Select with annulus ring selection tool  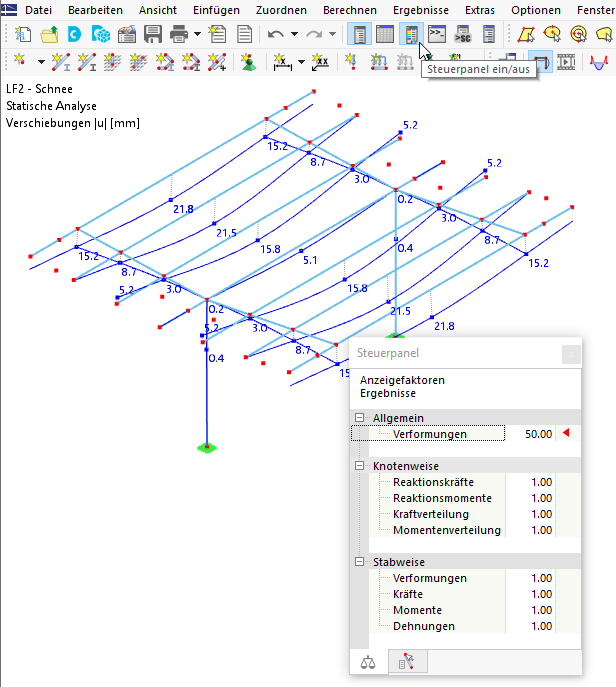(579, 34)
